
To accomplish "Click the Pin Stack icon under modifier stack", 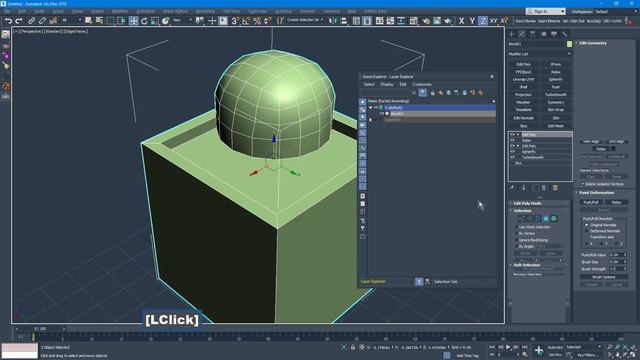I will [512, 188].
